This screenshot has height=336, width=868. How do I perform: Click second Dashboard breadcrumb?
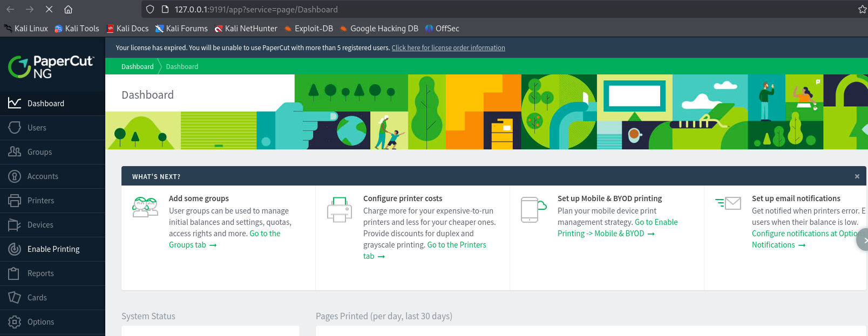182,66
